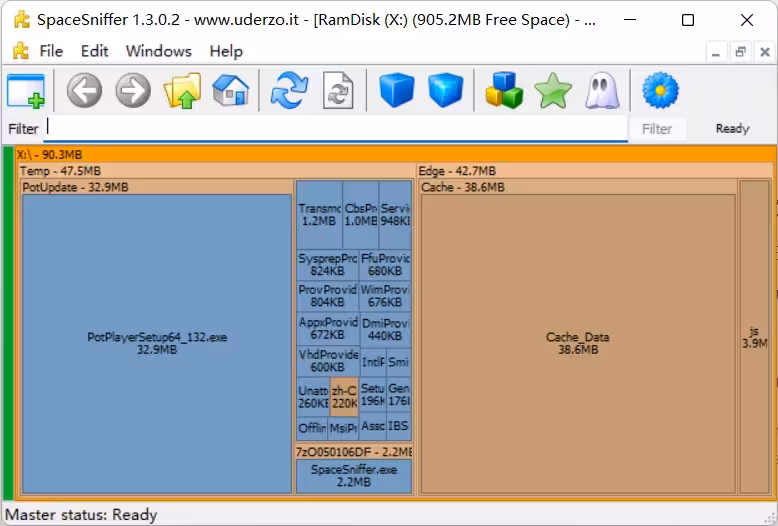
Task: Select the DmiProvi 440KB block
Action: click(386, 329)
